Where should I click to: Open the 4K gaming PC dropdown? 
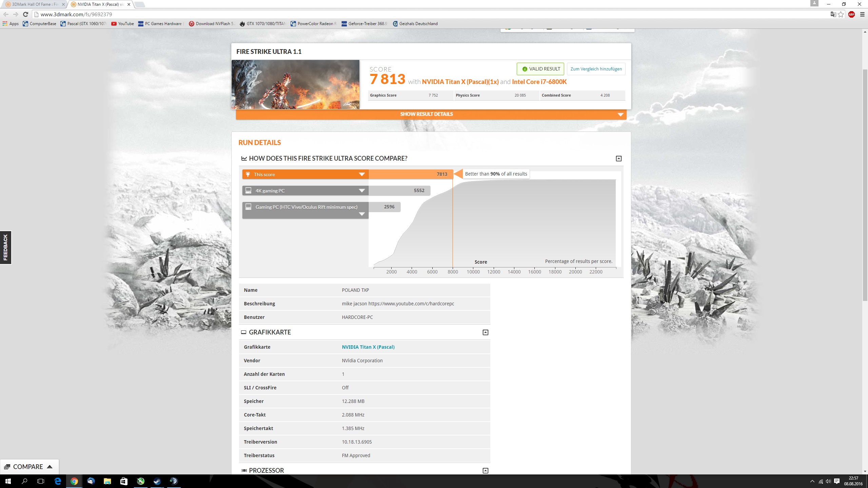(x=361, y=190)
